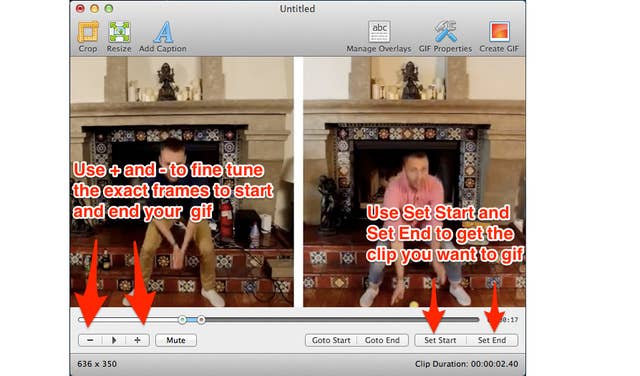Jump to clip start with Goto Start
The width and height of the screenshot is (640, 376).
click(331, 340)
